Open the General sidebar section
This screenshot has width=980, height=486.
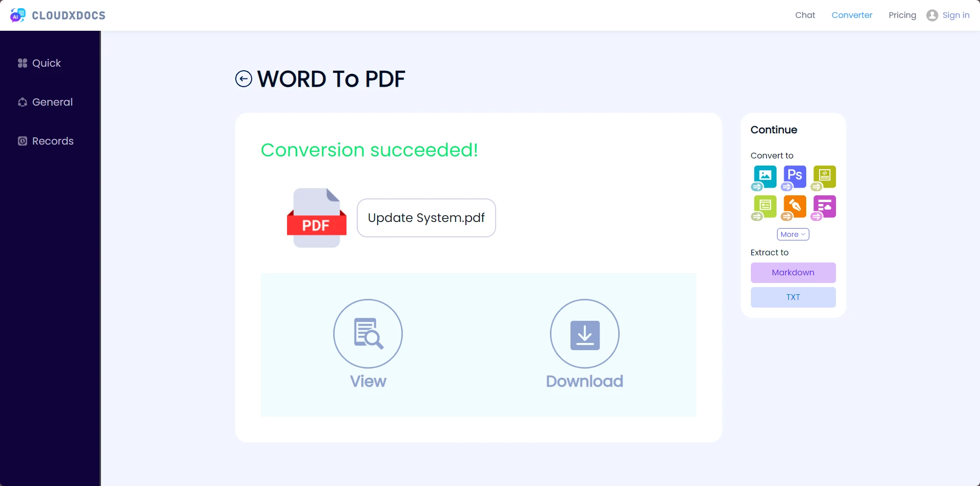tap(45, 102)
